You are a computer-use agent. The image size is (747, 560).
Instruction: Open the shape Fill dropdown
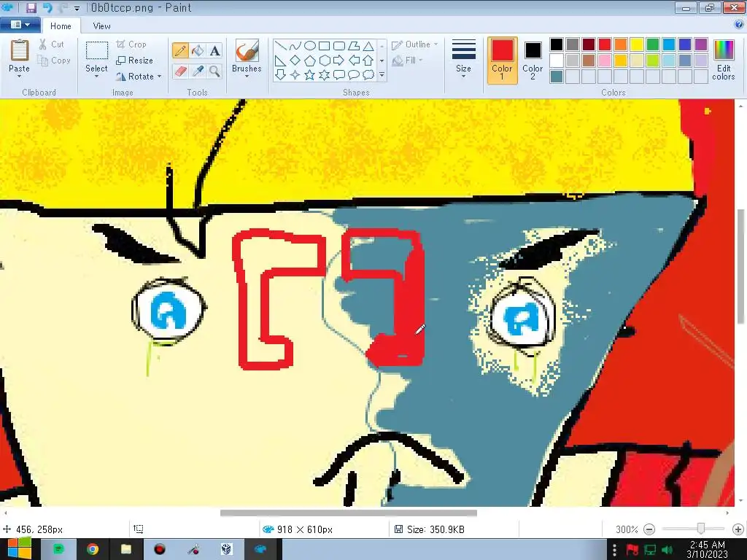click(407, 61)
